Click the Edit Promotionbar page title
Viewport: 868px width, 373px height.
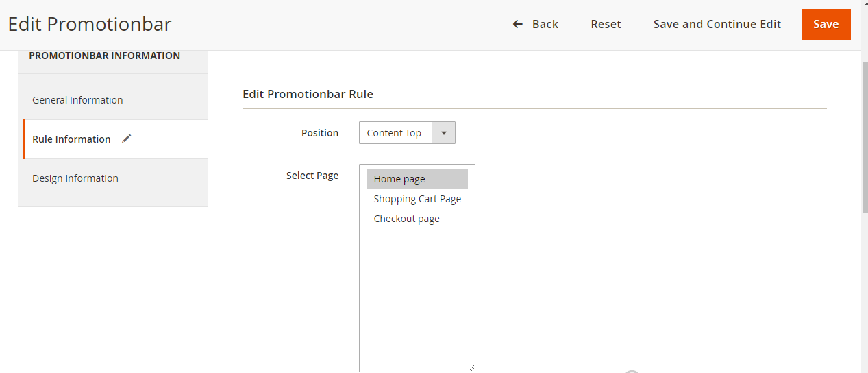click(90, 25)
